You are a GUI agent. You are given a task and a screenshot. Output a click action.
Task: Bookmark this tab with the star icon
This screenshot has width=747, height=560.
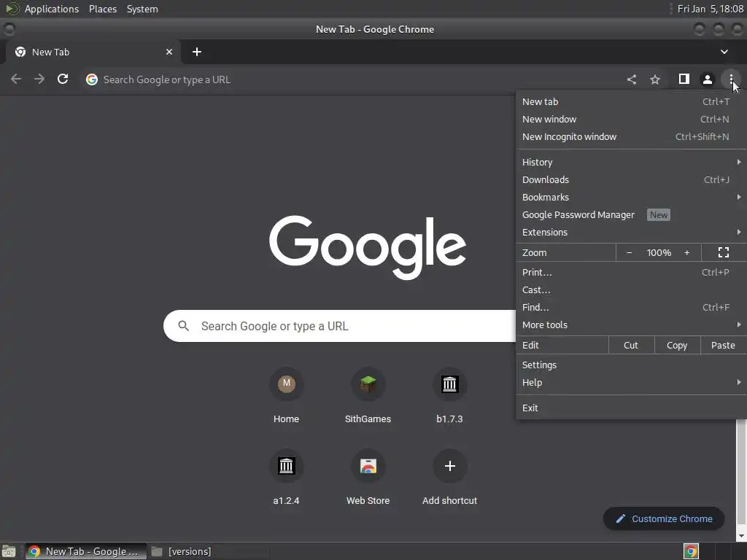click(x=655, y=79)
